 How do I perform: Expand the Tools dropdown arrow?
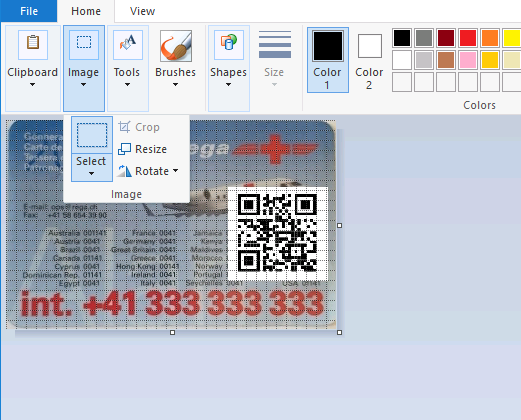pyautogui.click(x=127, y=85)
